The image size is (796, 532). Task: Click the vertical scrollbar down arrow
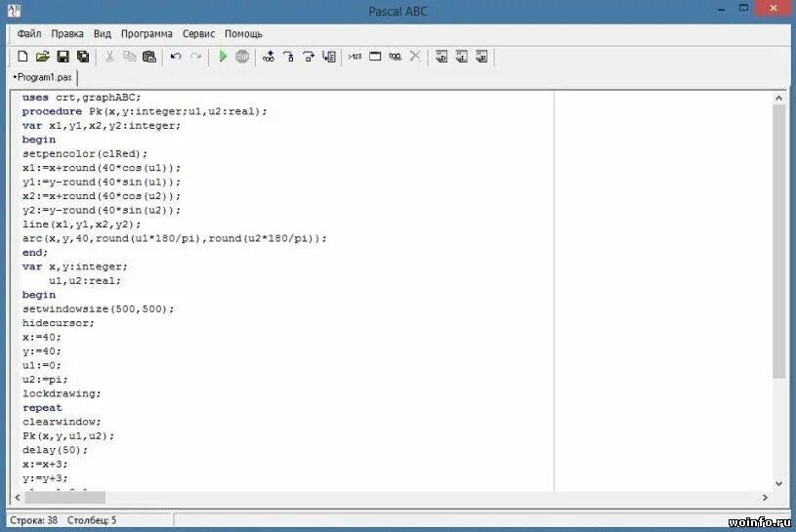pos(778,484)
